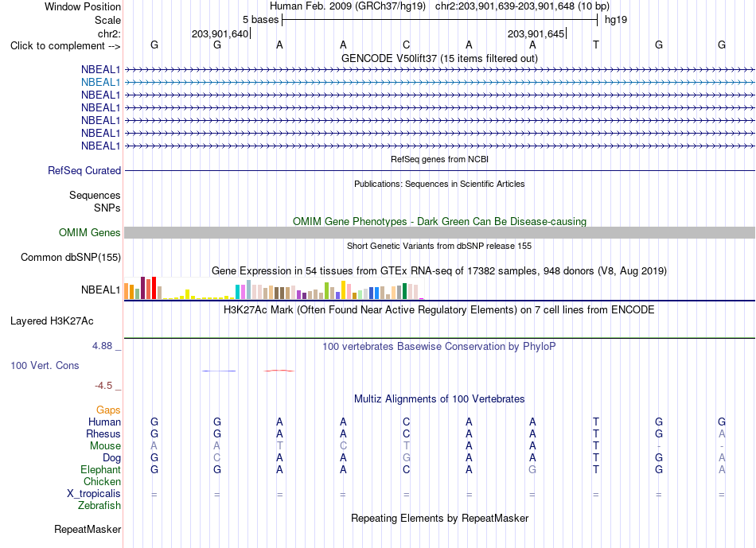Click 'Repeating Elements by RepeatMasker' title
Viewport: 756px width, 548px height.
439,519
